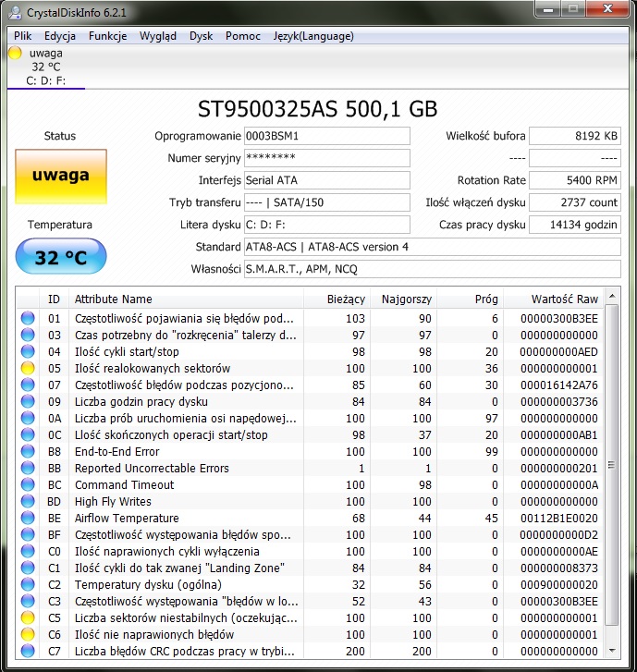This screenshot has height=672, width=637.
Task: Click the Bieżący column header
Action: pyautogui.click(x=337, y=299)
